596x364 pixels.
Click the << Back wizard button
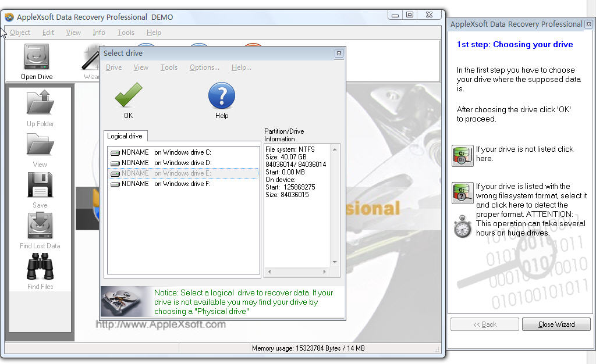pos(485,324)
